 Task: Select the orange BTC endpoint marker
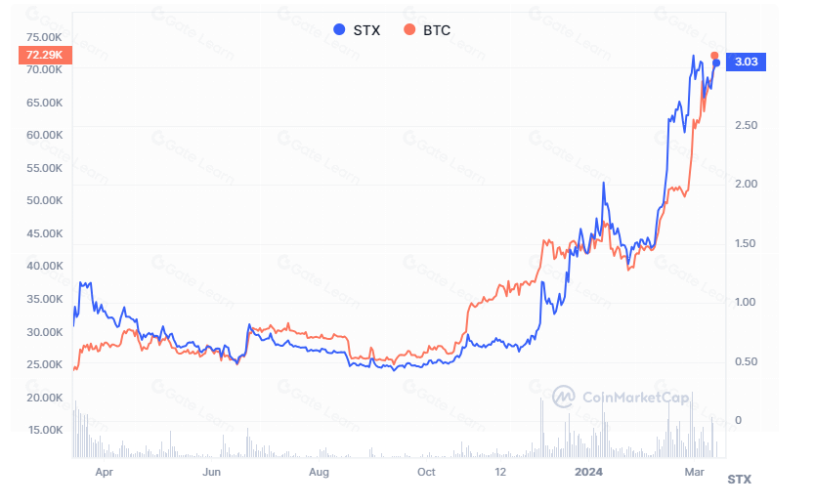[x=714, y=56]
